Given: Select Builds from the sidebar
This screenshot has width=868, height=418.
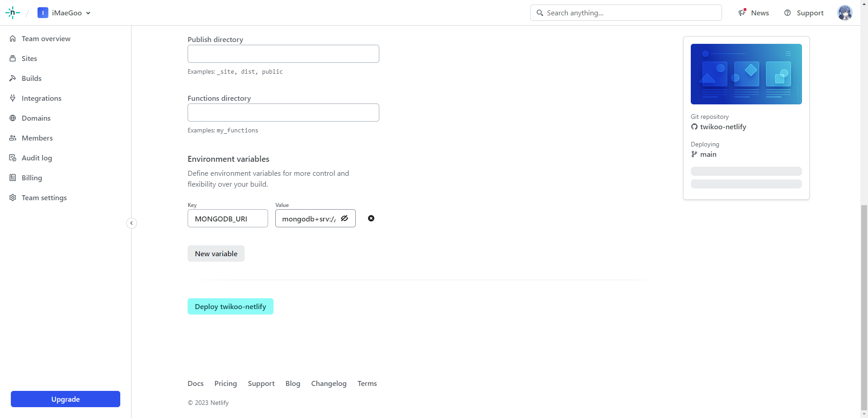Looking at the screenshot, I should pos(31,78).
